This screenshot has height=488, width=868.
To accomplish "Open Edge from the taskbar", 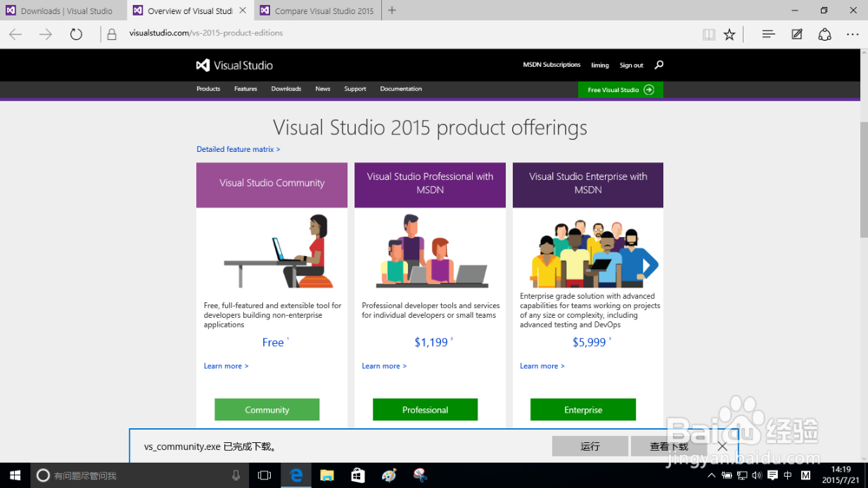I will pos(296,475).
